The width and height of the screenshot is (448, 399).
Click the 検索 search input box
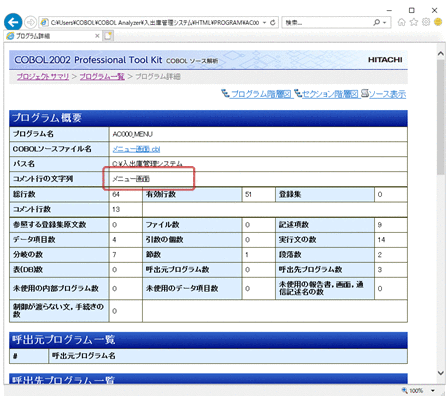pyautogui.click(x=327, y=23)
